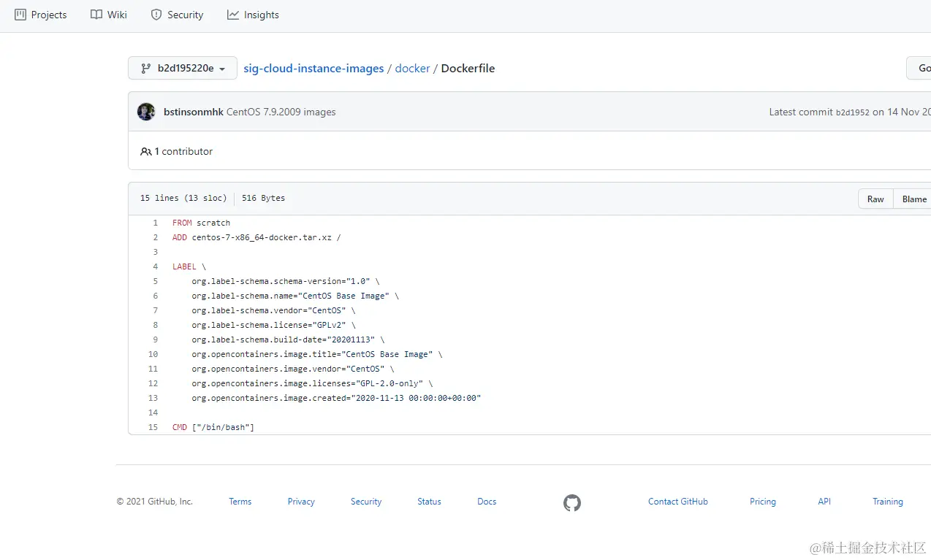Click the Security shield icon
Screen dimensions: 931x560
coord(156,15)
